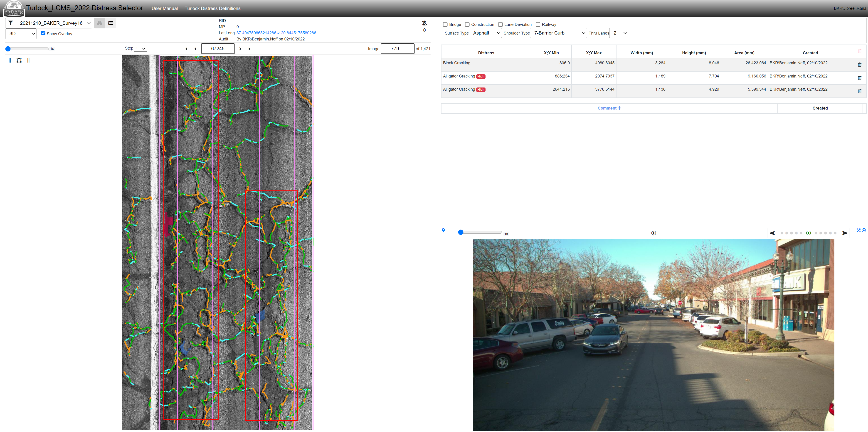Open Turlock Distress Definitions
868x432 pixels.
click(x=212, y=8)
